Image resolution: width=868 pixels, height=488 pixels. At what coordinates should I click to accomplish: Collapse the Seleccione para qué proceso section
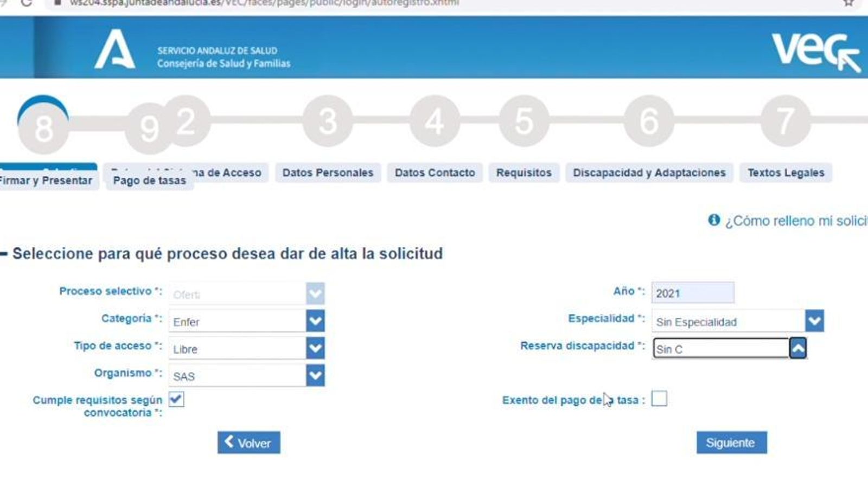[4, 253]
